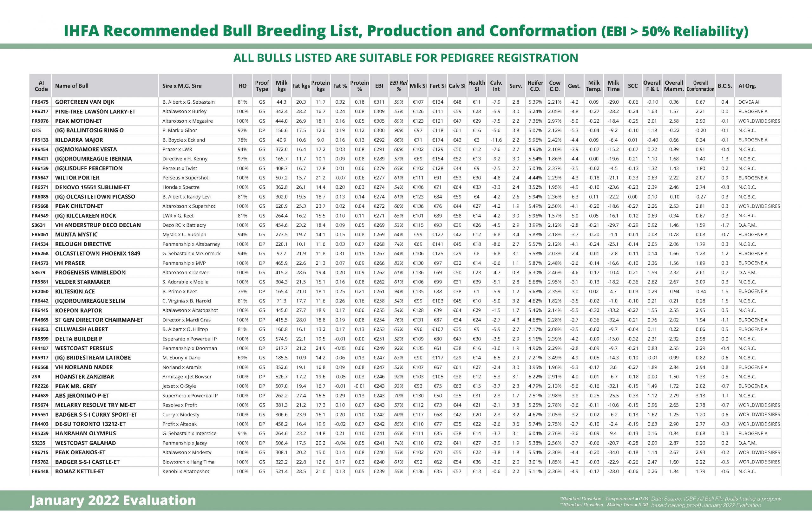Select bull name WILTOR PORTER

click(77, 178)
